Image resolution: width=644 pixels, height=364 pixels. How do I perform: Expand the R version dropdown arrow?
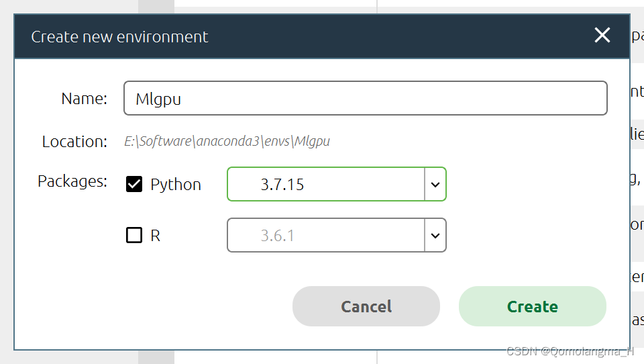click(x=435, y=235)
